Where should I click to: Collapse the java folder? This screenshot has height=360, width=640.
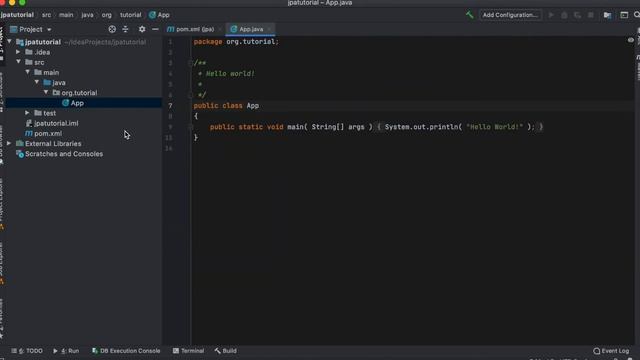tap(37, 82)
